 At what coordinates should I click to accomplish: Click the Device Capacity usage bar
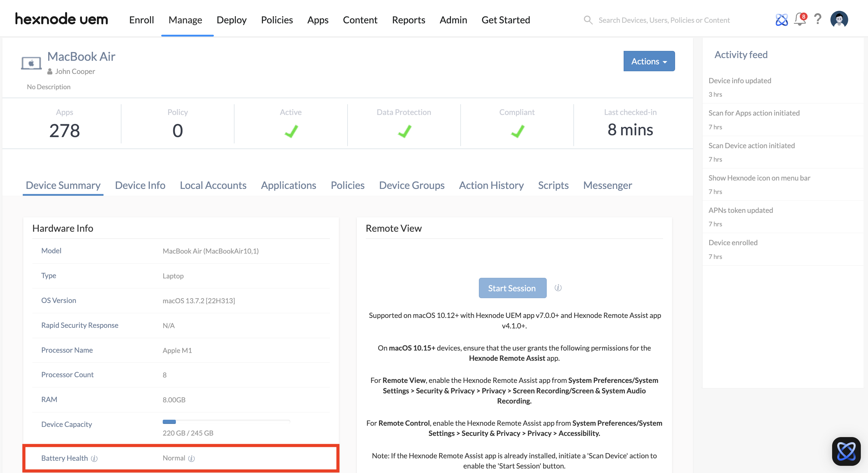pos(226,422)
